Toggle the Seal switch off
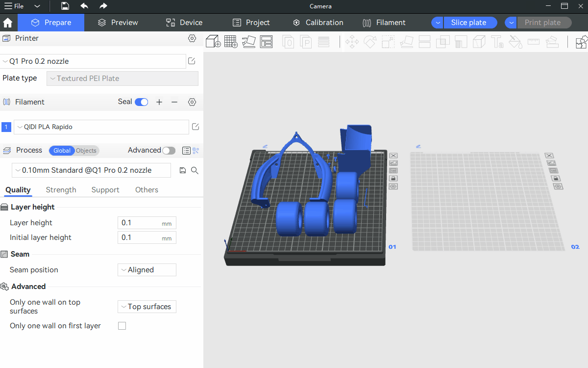This screenshot has width=588, height=368. [x=142, y=102]
